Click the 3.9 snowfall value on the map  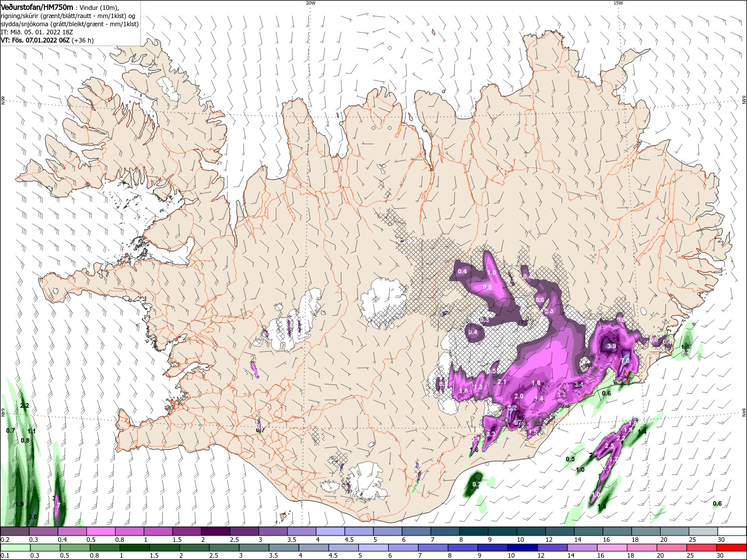612,346
